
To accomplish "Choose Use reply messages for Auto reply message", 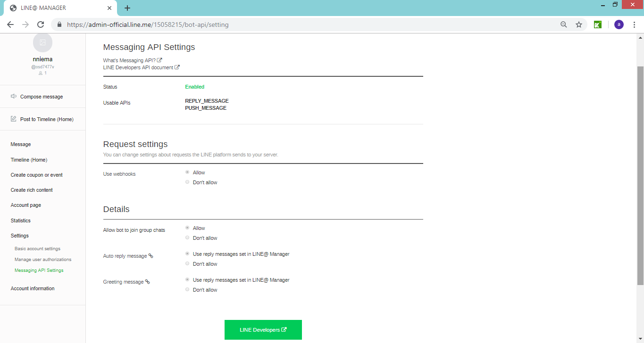I will [x=187, y=254].
